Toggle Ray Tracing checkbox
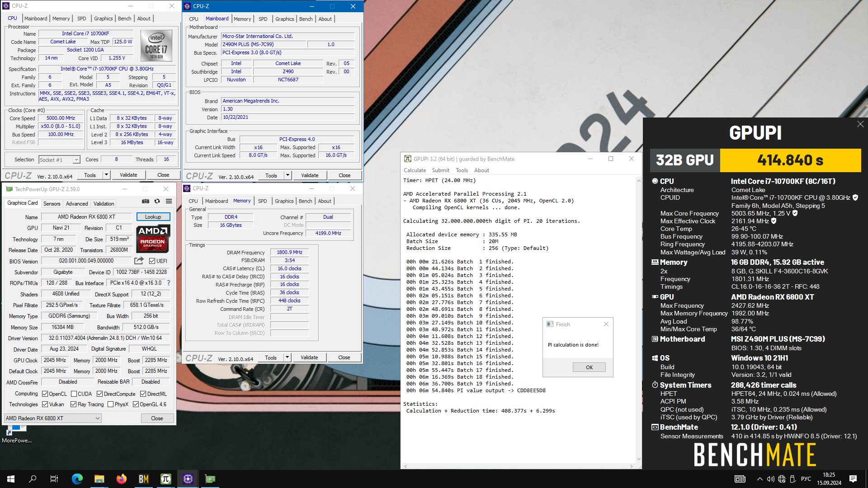Screen dimensions: 868x488 73,404
